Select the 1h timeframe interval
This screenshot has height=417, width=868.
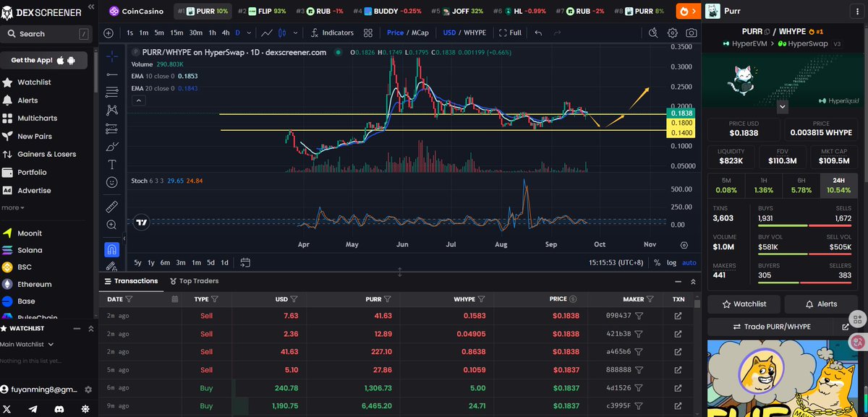click(x=212, y=33)
